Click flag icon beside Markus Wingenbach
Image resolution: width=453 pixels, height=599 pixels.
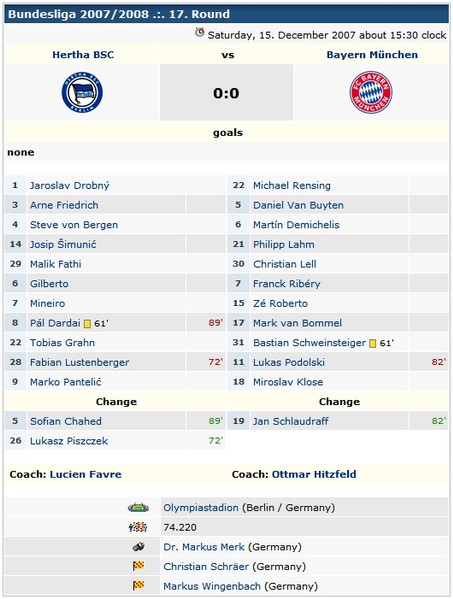point(138,586)
